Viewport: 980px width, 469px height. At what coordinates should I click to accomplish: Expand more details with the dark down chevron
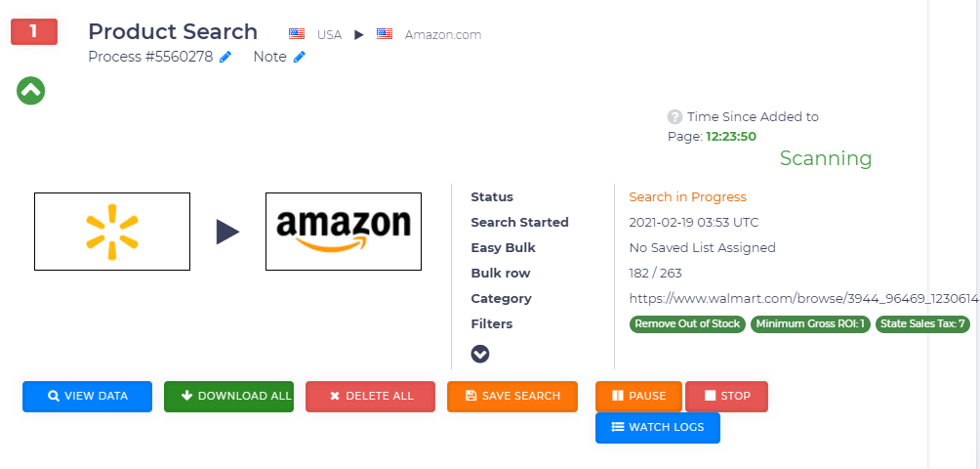pos(480,354)
